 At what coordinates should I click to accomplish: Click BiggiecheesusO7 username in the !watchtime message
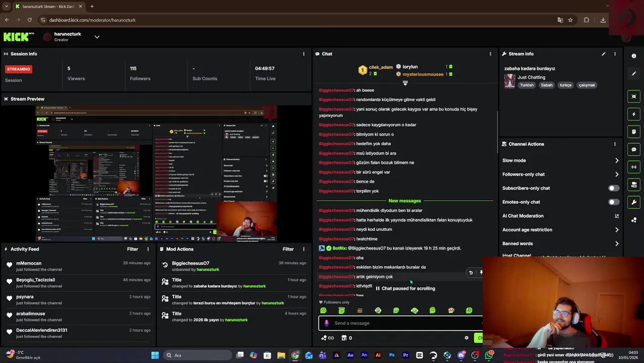tap(336, 239)
